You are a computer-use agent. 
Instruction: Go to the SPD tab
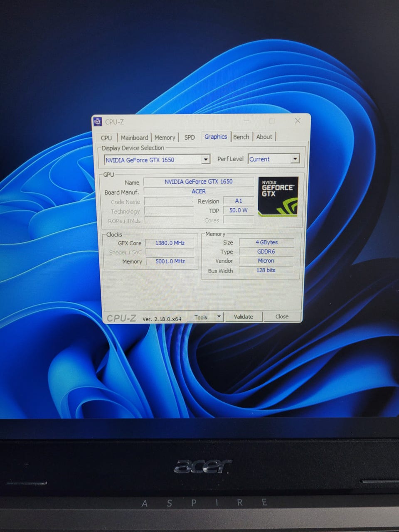point(190,137)
